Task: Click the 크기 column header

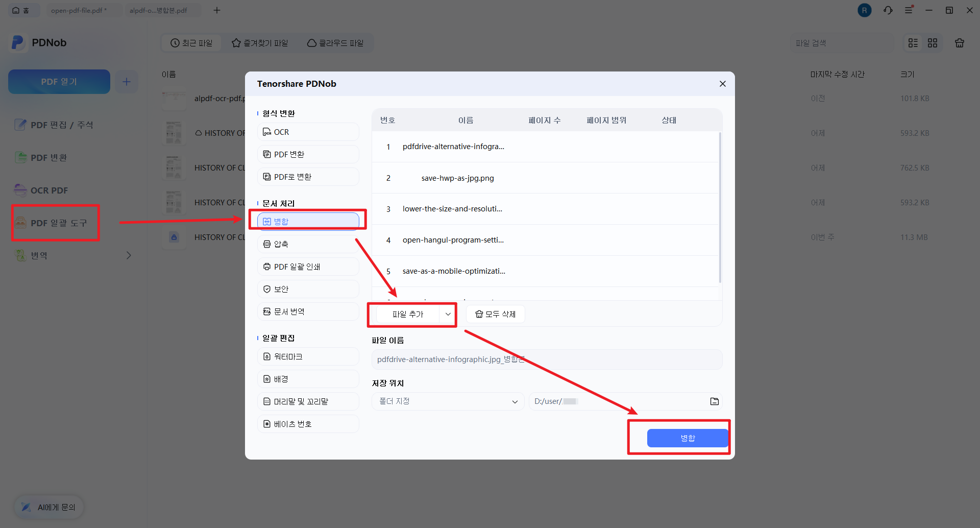Action: [x=907, y=74]
